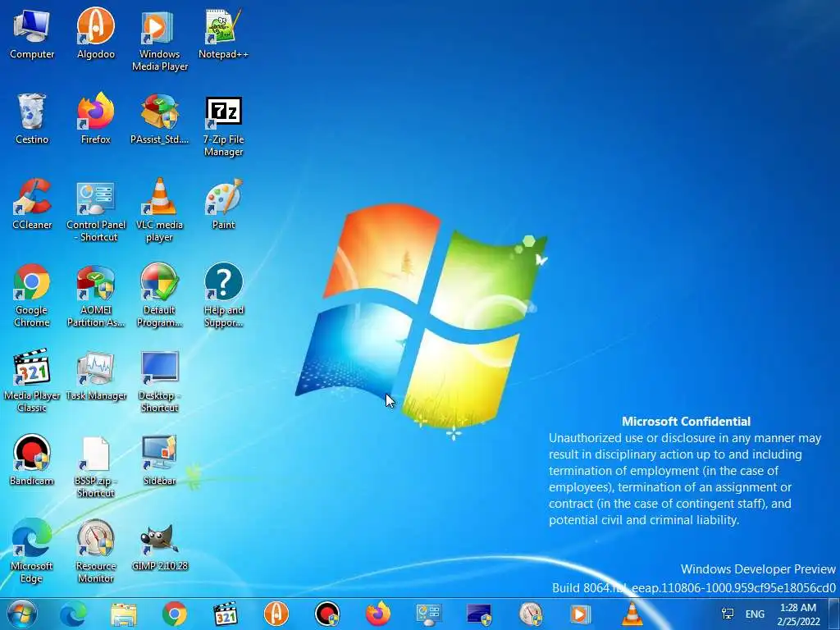This screenshot has width=840, height=630.
Task: Launch VLC cone from the taskbar
Action: 632,614
